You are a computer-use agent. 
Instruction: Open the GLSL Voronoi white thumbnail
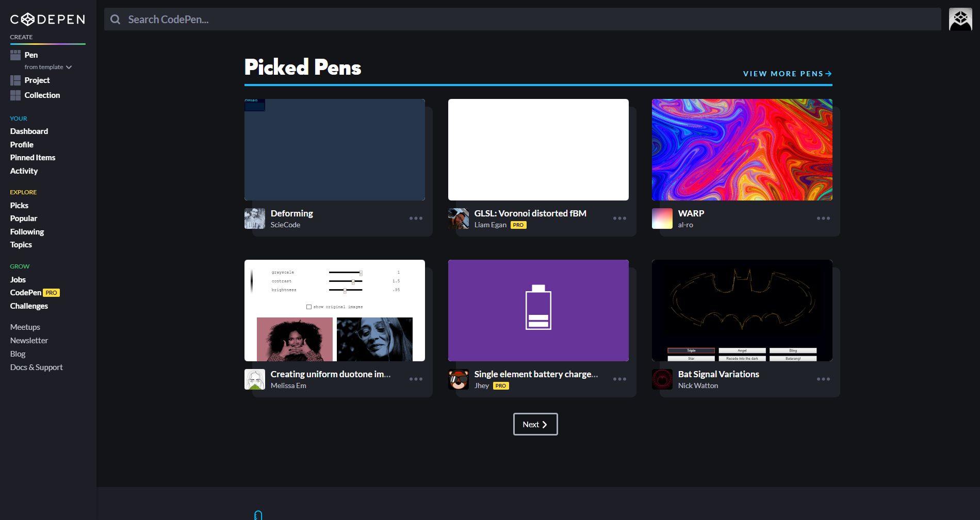(x=538, y=149)
